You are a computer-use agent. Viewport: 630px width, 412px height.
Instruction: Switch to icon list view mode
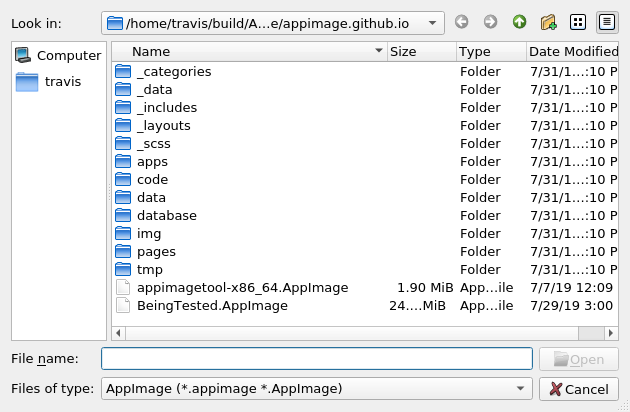[x=578, y=22]
